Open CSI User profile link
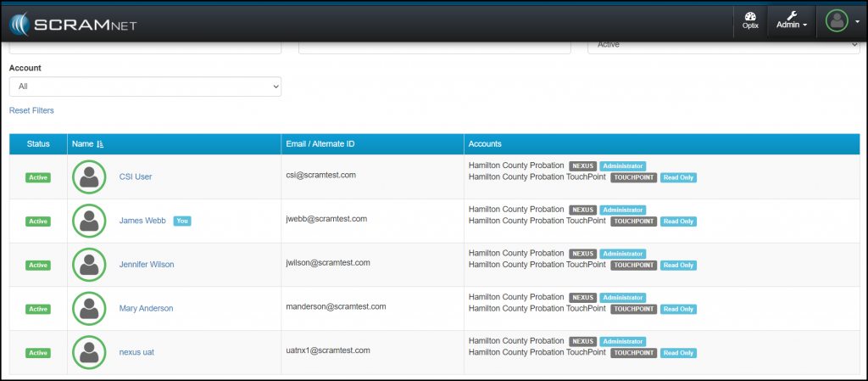 pyautogui.click(x=136, y=176)
